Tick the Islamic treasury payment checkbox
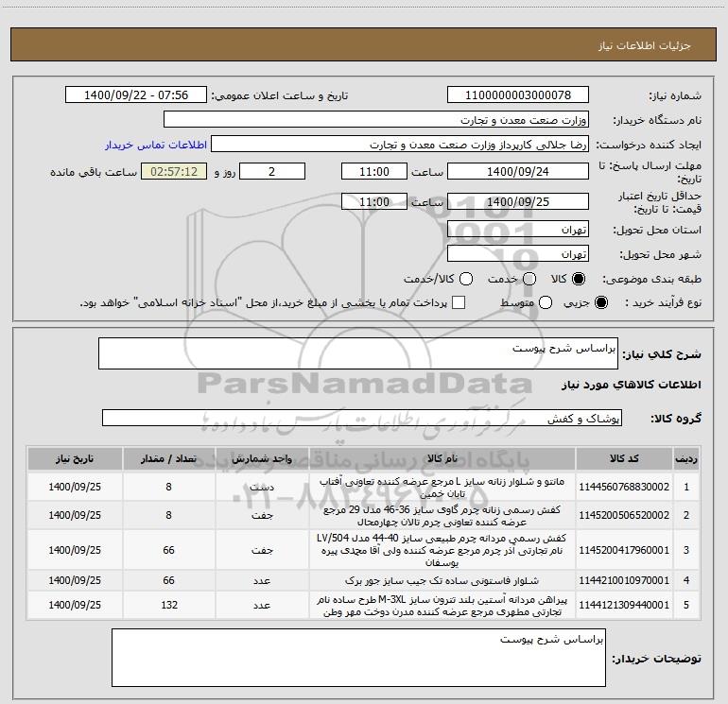The width and height of the screenshot is (728, 704). tap(459, 302)
